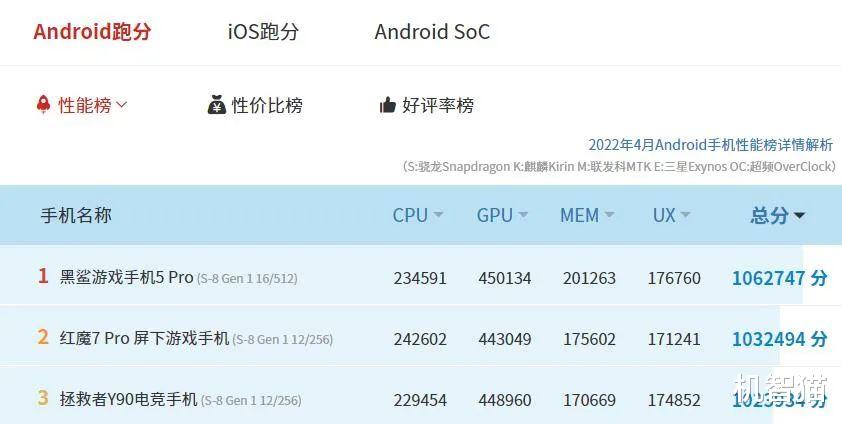Screen dimensions: 842x424
Task: Click 拯救者Y90's S-8 Gen 1 12/256 label
Action: click(251, 401)
